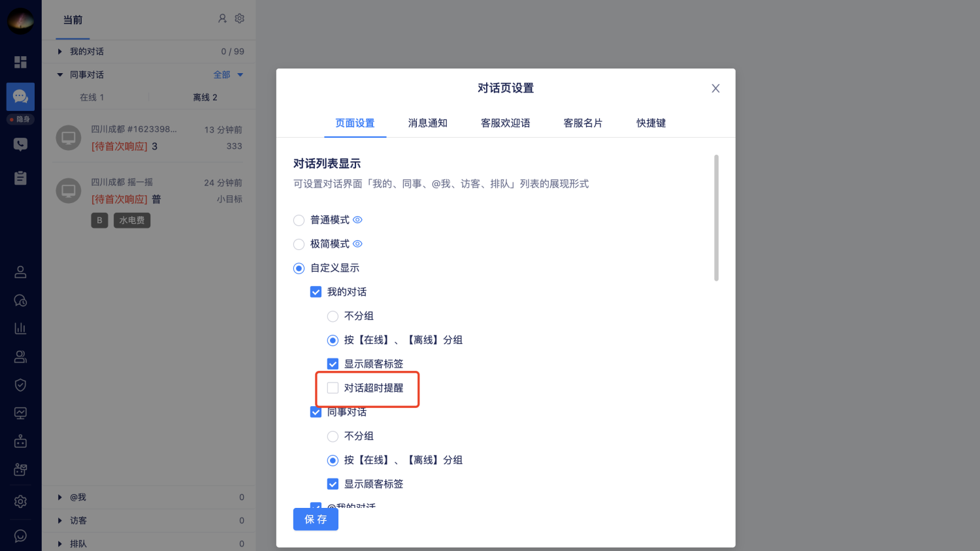Viewport: 980px width, 551px height.
Task: Show 离线 2 colleague conversations
Action: 205,97
